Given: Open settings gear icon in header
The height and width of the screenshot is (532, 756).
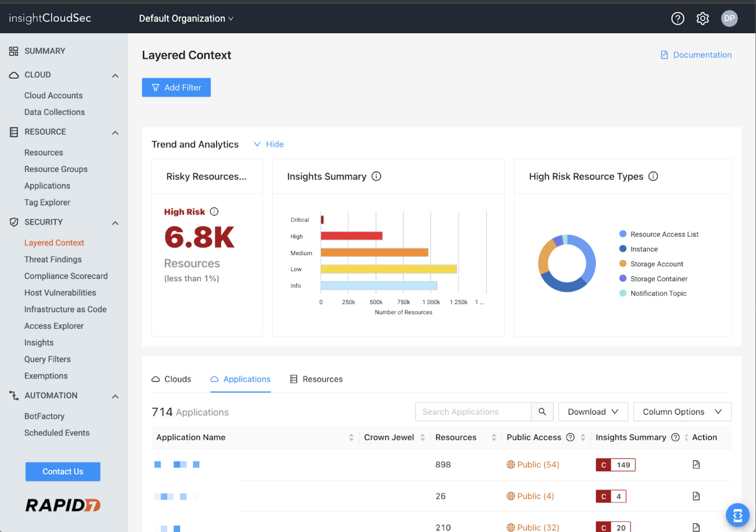Looking at the screenshot, I should tap(702, 19).
